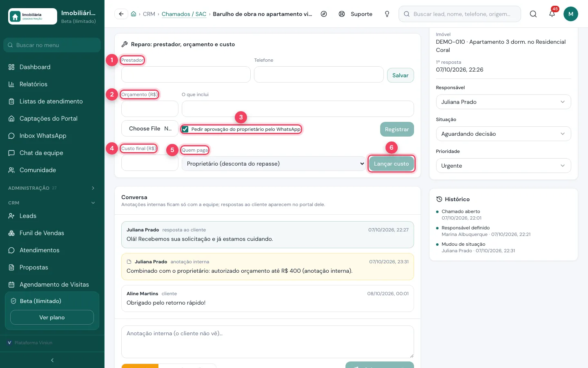Screen dimensions: 588x368
Task: Focus the Buscar lead search field
Action: 460,14
